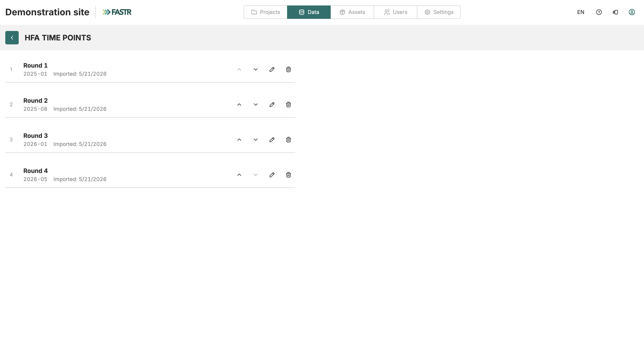Open the help question-mark icon

click(x=599, y=12)
